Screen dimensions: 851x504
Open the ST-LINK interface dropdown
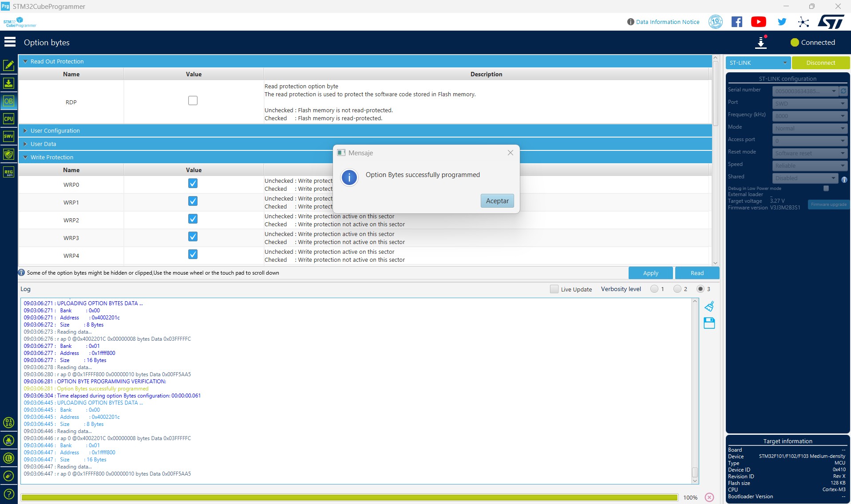(x=758, y=63)
